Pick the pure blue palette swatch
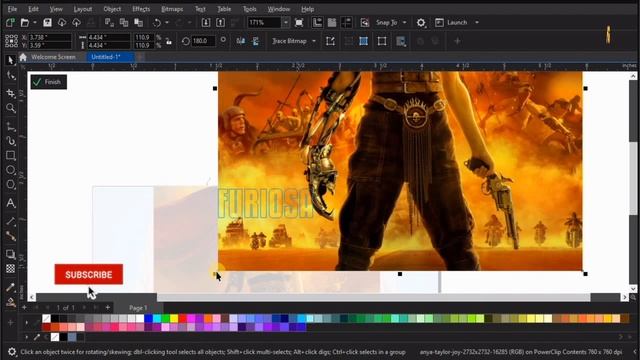The height and width of the screenshot is (360, 640). 149,318
